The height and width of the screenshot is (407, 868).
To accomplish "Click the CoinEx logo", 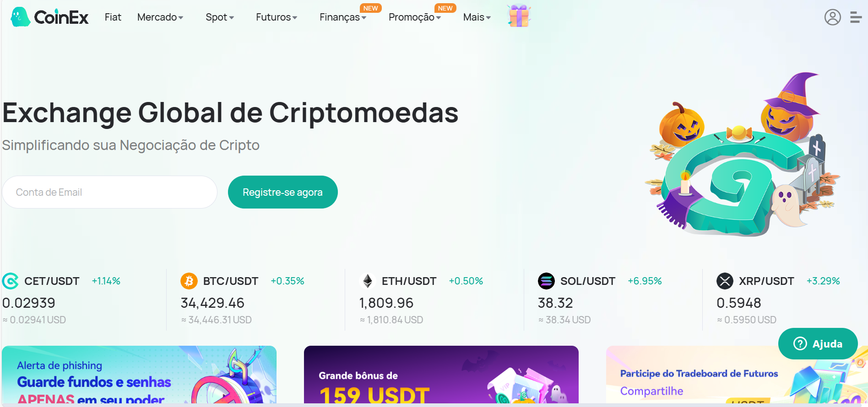I will pyautogui.click(x=49, y=17).
